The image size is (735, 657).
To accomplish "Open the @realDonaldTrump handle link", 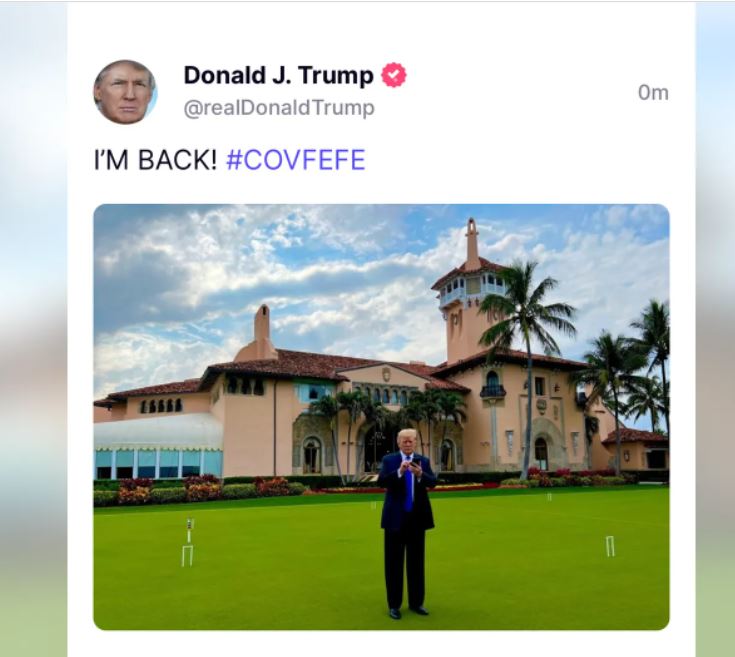I will [279, 108].
